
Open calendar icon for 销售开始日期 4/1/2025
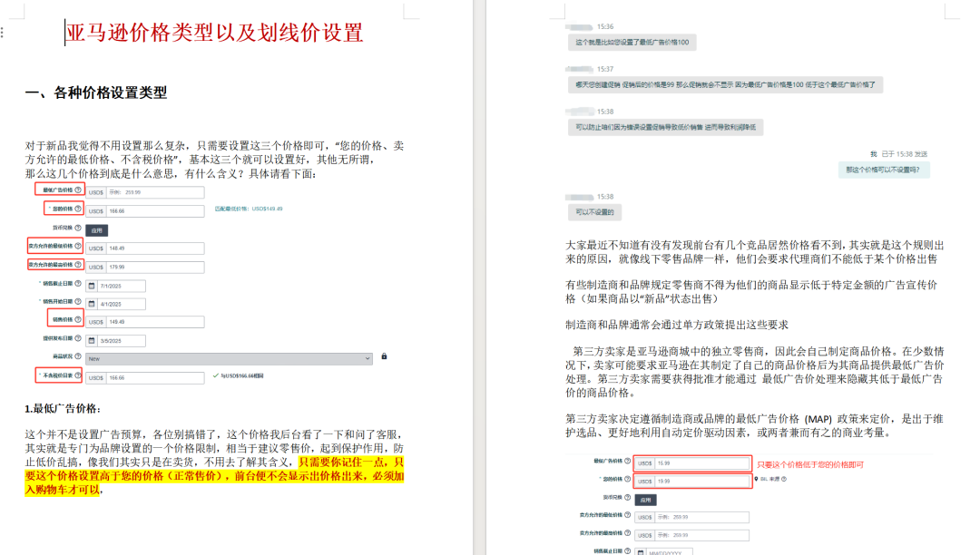pyautogui.click(x=92, y=304)
